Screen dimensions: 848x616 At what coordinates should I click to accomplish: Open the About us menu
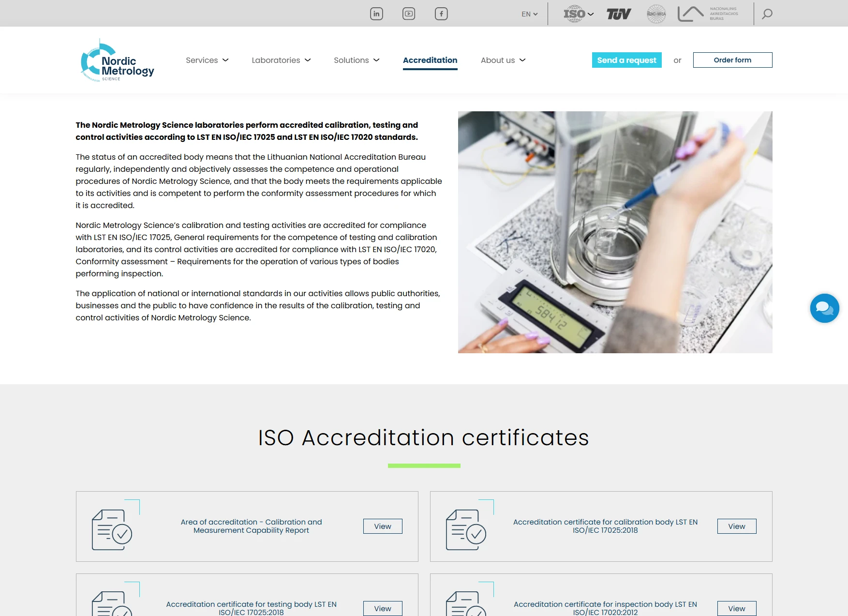pyautogui.click(x=503, y=60)
